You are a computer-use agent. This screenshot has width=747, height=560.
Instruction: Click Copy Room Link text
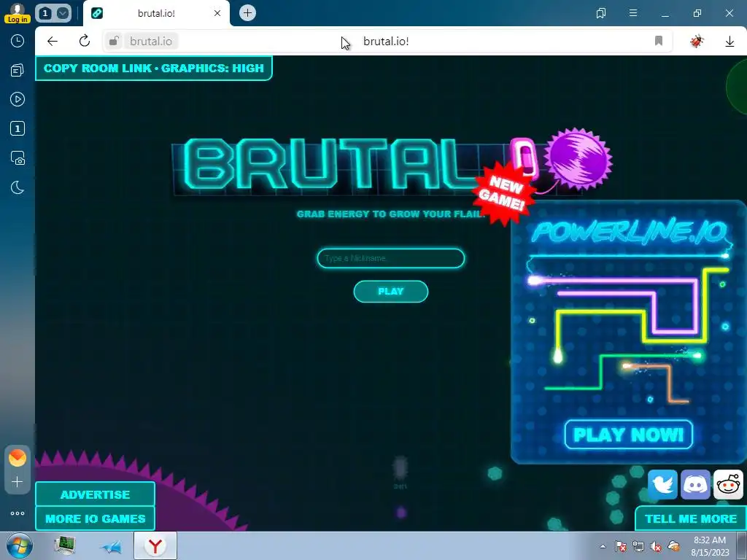pyautogui.click(x=98, y=68)
